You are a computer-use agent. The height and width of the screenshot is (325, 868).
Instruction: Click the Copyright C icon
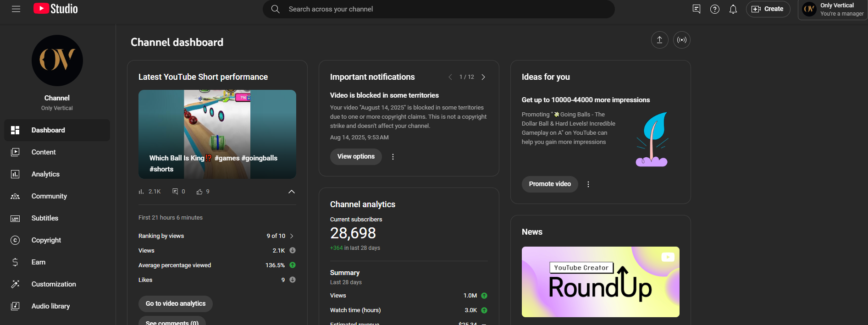click(15, 240)
